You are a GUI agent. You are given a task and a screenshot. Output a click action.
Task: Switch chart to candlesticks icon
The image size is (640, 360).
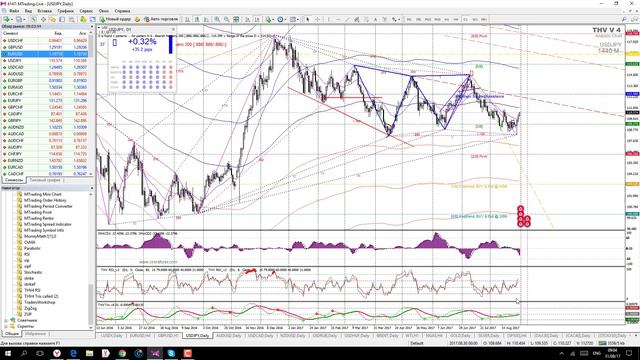[x=197, y=19]
